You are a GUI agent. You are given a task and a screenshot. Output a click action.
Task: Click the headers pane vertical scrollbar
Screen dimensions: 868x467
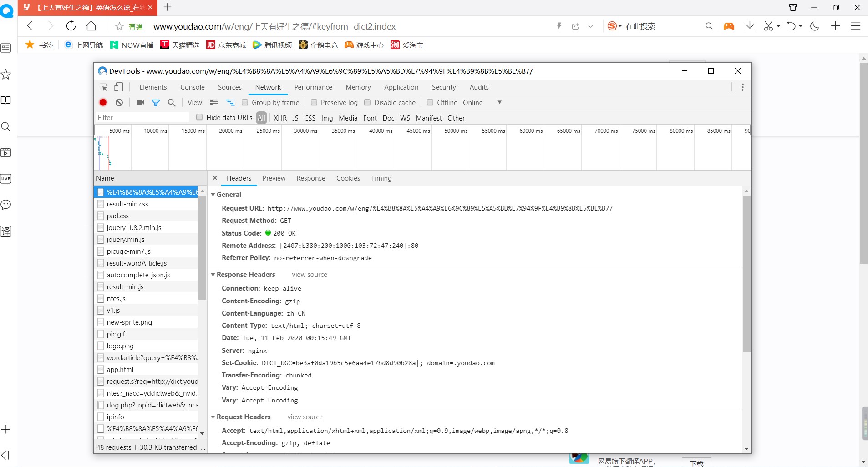746,274
